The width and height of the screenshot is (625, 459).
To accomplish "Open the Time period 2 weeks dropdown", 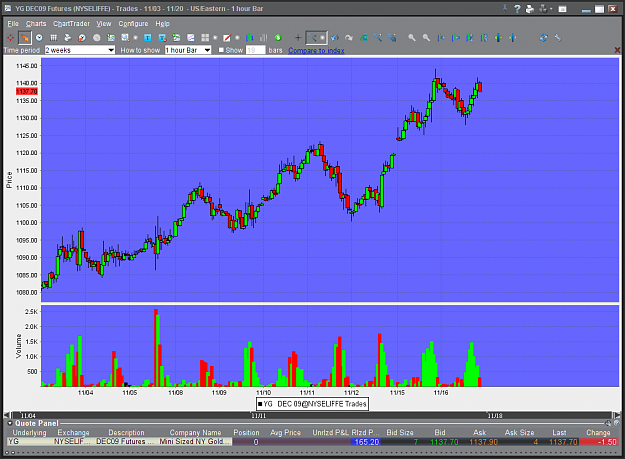I will [80, 50].
